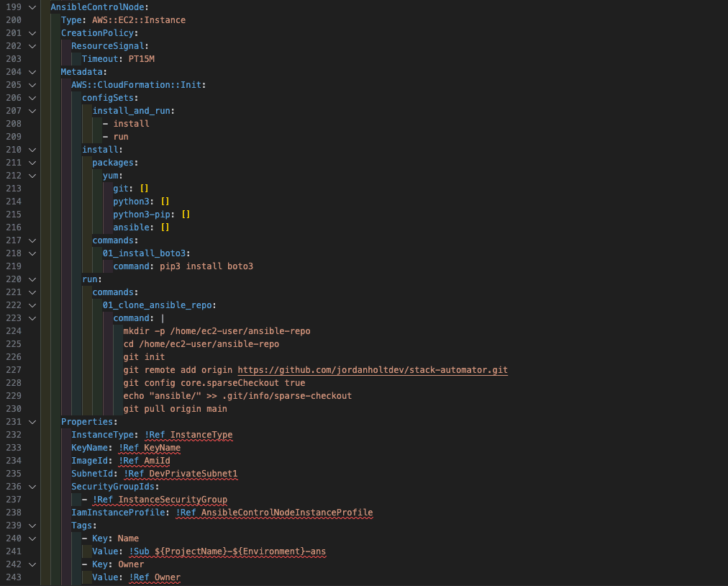The image size is (728, 586).
Task: Click the IamInstanceProfile key
Action: (x=119, y=513)
